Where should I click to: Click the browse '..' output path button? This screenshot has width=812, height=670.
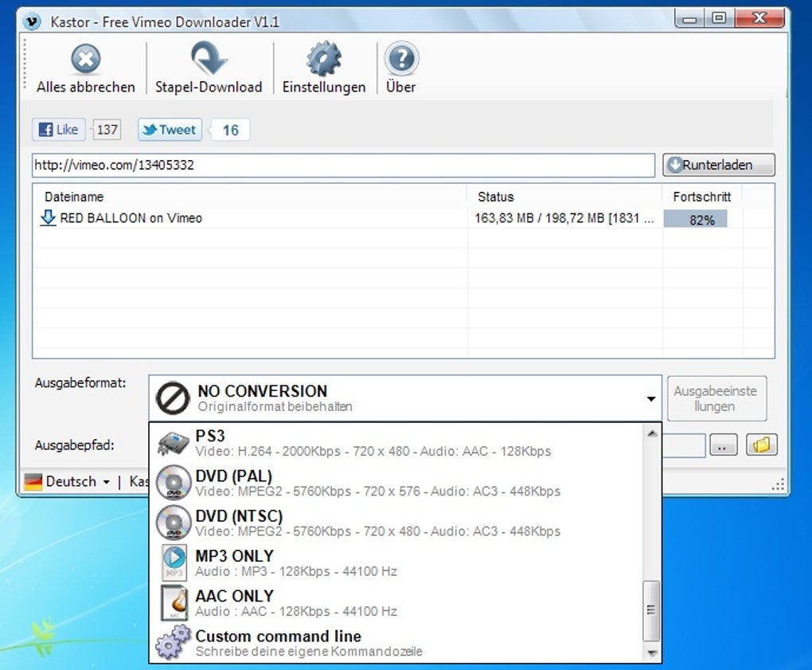[x=724, y=445]
